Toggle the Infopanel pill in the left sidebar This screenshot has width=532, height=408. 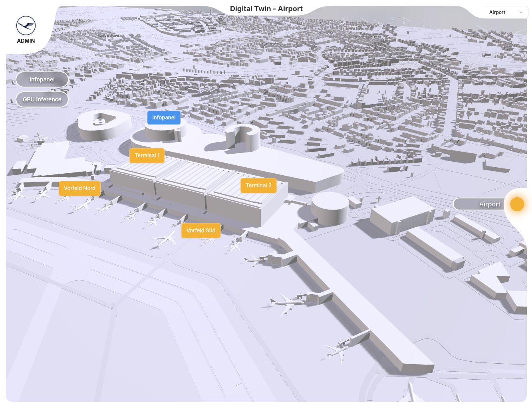(x=42, y=79)
